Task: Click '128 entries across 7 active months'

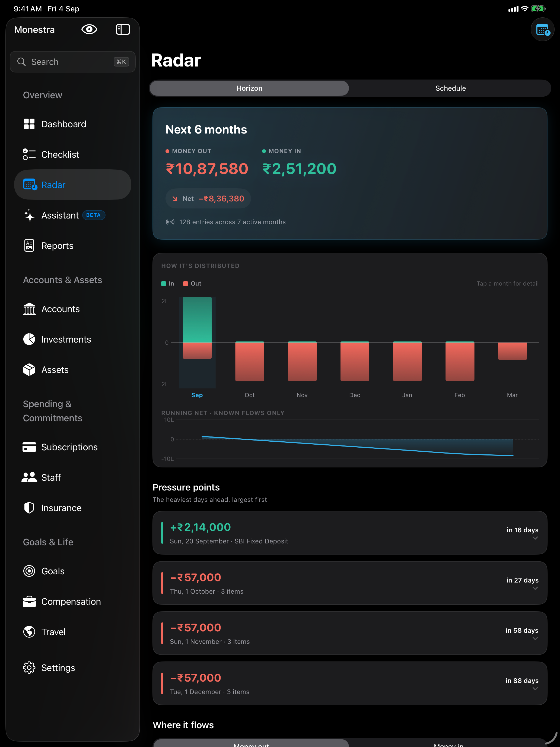Action: pyautogui.click(x=232, y=222)
